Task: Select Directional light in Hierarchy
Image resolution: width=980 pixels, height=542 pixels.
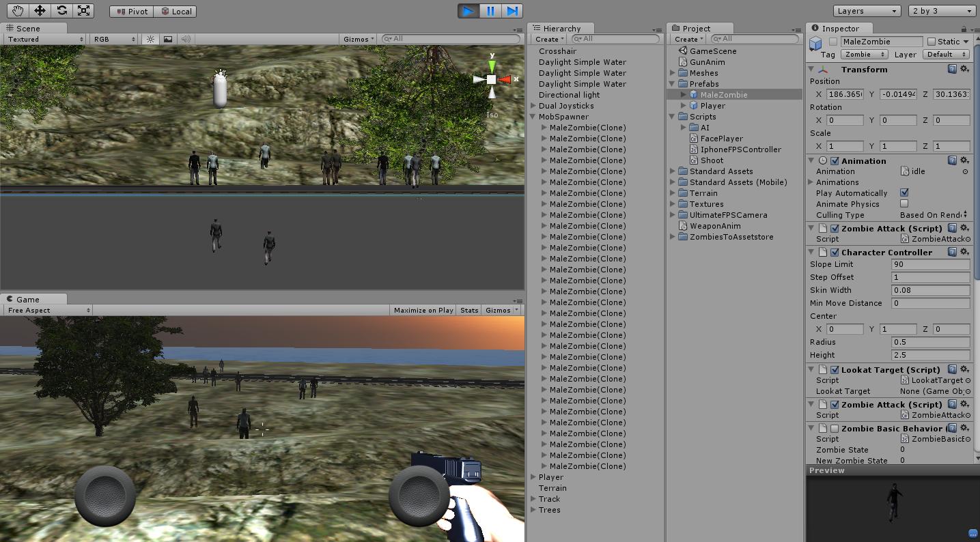Action: tap(569, 95)
